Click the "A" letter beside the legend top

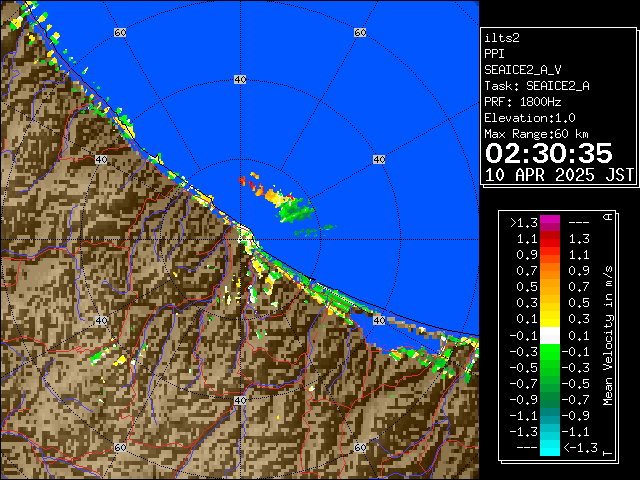pyautogui.click(x=608, y=217)
